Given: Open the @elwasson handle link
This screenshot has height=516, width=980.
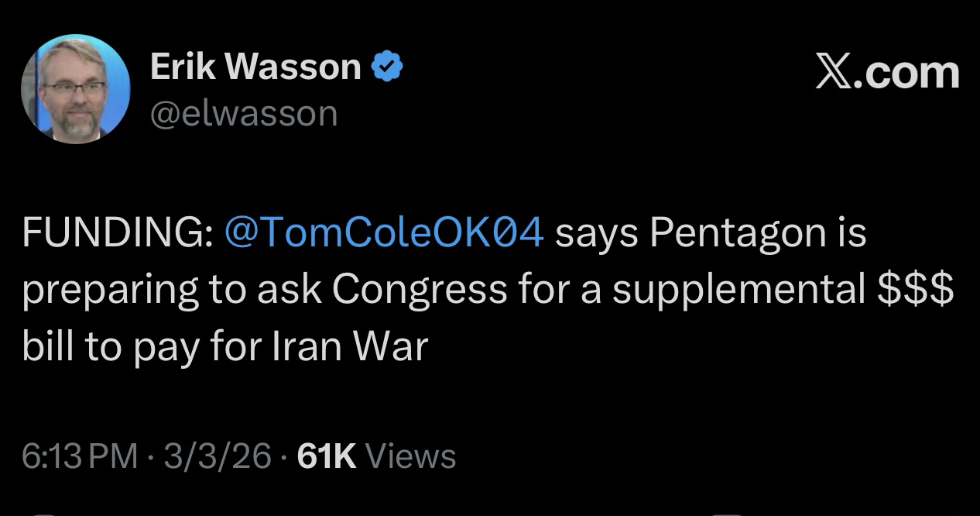Looking at the screenshot, I should coord(244,114).
